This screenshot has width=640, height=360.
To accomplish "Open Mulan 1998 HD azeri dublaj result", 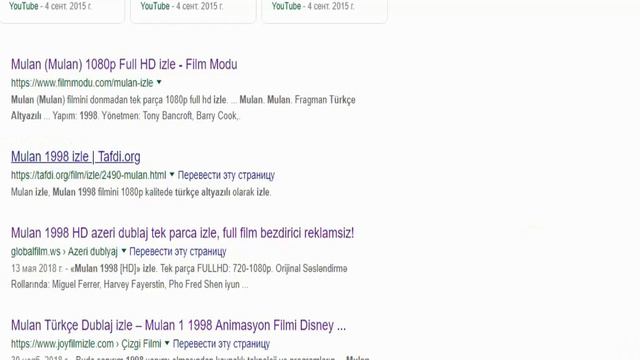I will click(x=182, y=233).
